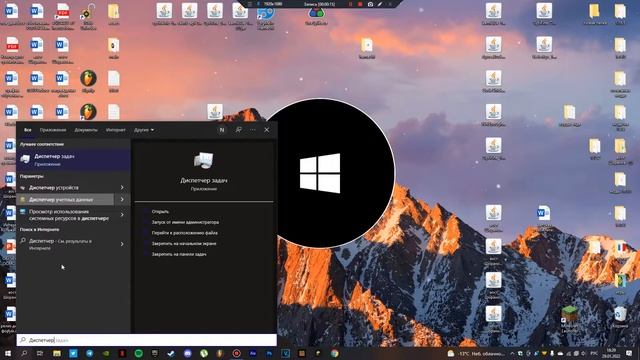
Task: Select the Recycle Bin desktop icon
Action: [620, 317]
